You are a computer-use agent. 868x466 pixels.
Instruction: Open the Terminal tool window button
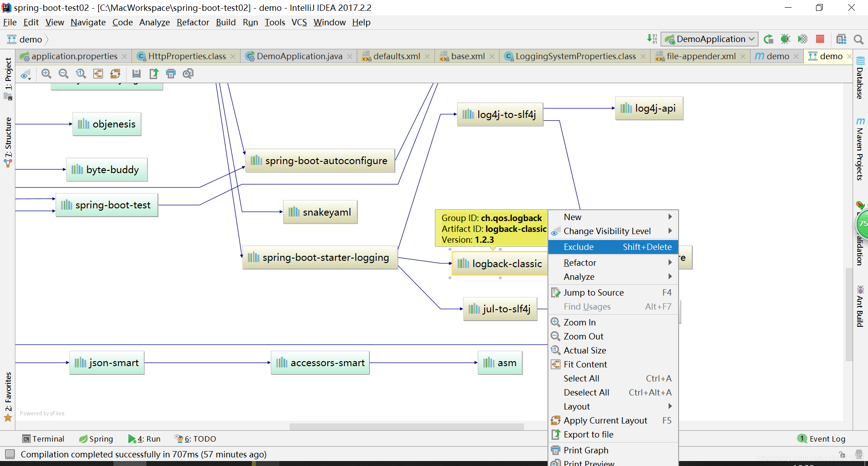click(43, 438)
